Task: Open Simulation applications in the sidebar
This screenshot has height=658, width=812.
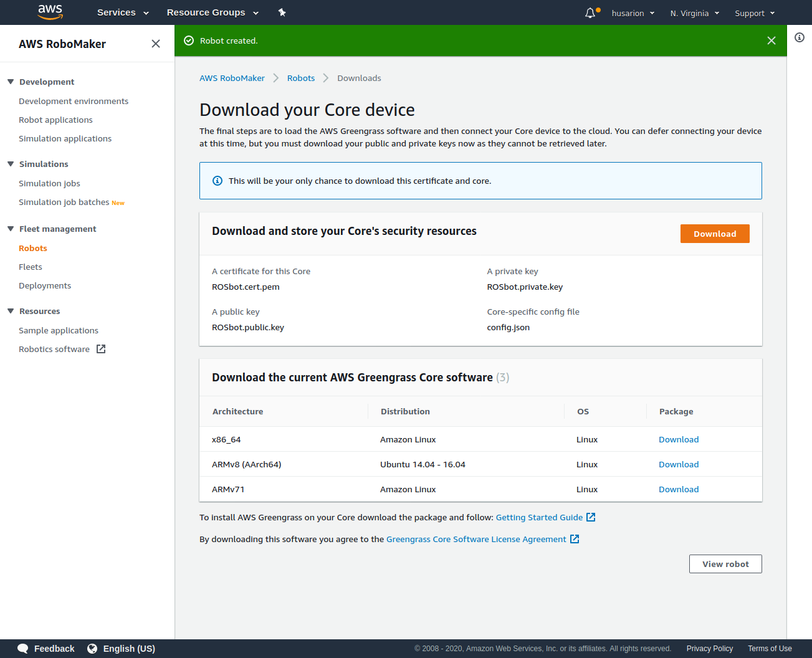Action: (x=65, y=138)
